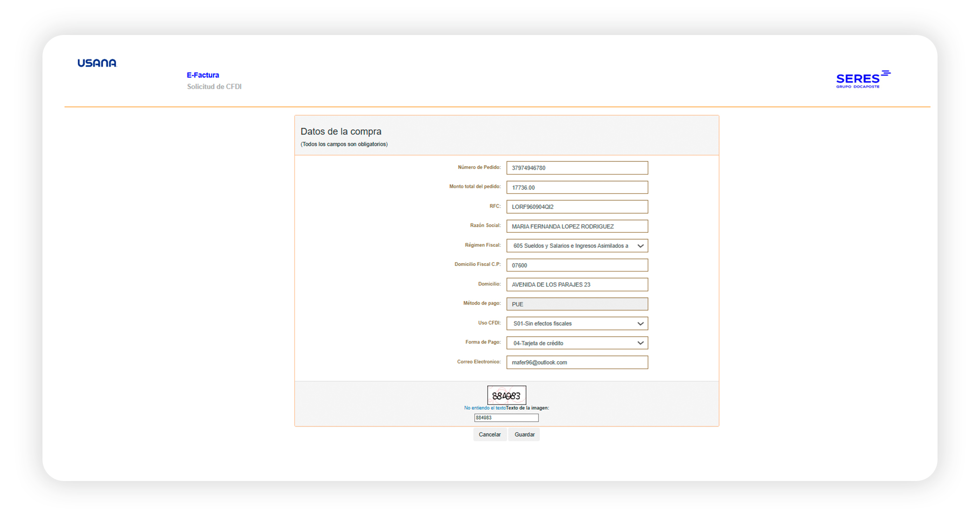Click the 'No entiendo el texto' link
This screenshot has height=516, width=980.
pyautogui.click(x=484, y=408)
